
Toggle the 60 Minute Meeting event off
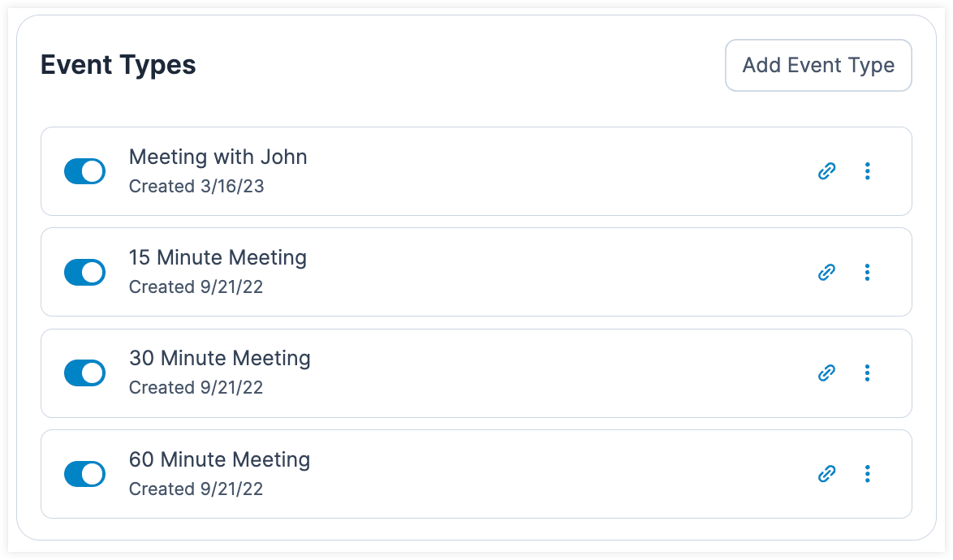click(x=84, y=474)
